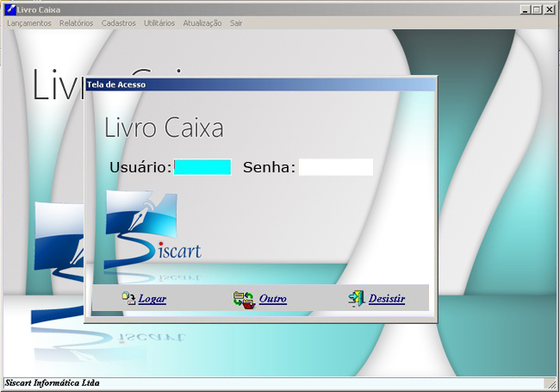Click the Desistir link to cancel
This screenshot has height=392, width=560.
387,298
